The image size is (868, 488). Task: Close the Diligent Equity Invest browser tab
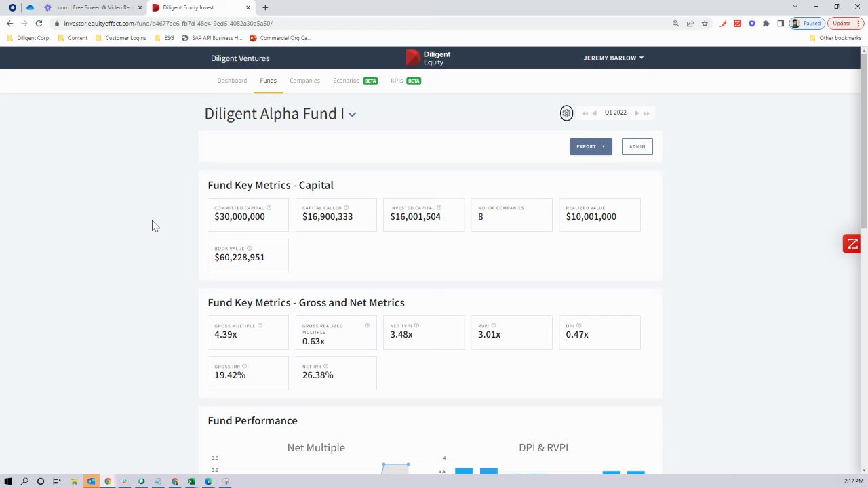(x=248, y=7)
